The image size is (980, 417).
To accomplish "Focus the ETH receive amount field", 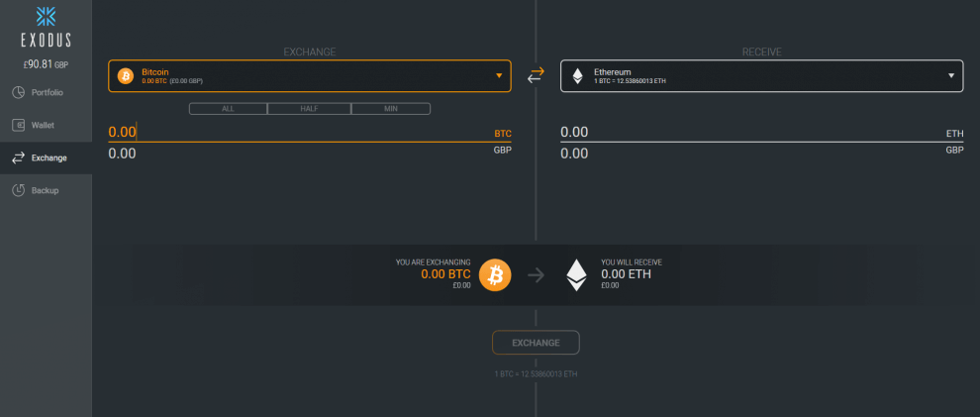I will point(762,133).
